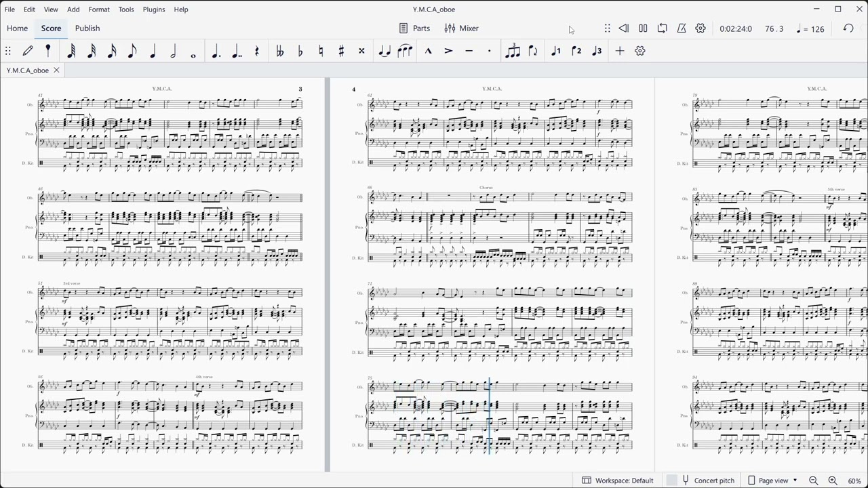
Task: Add a slur
Action: (x=405, y=51)
